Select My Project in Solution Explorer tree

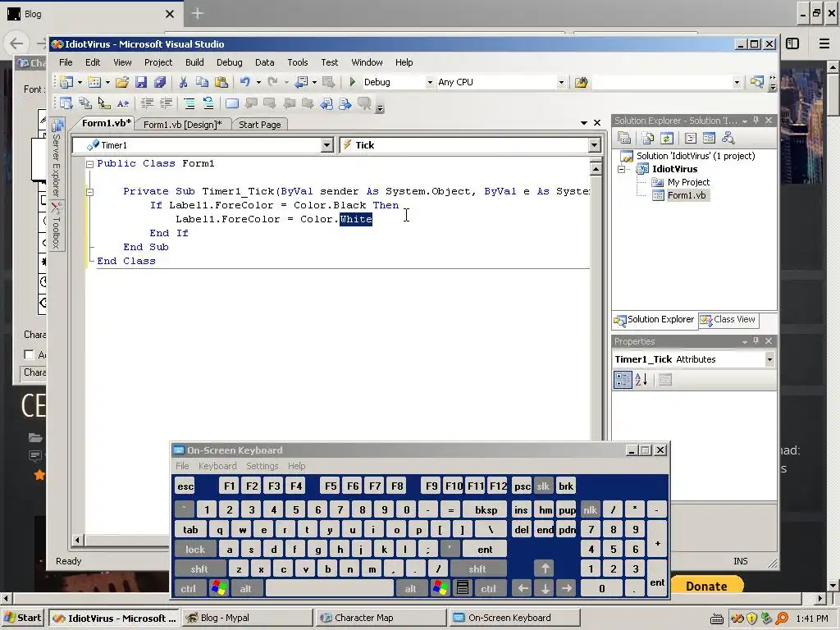point(688,182)
